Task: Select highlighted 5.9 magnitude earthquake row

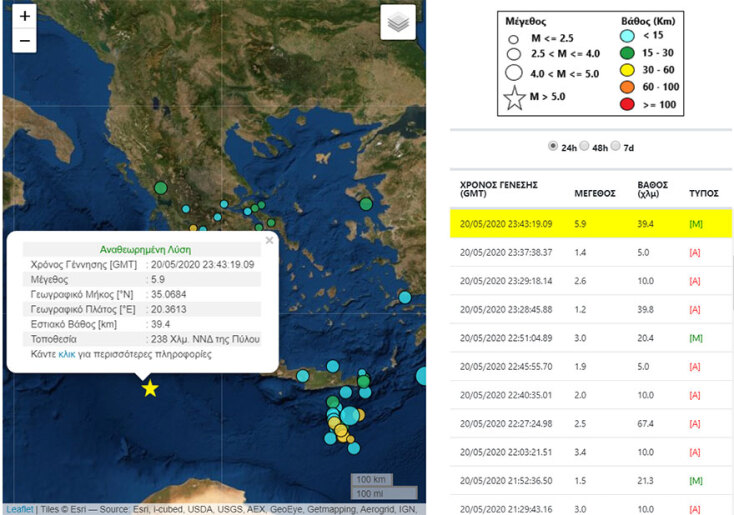Action: click(x=591, y=224)
